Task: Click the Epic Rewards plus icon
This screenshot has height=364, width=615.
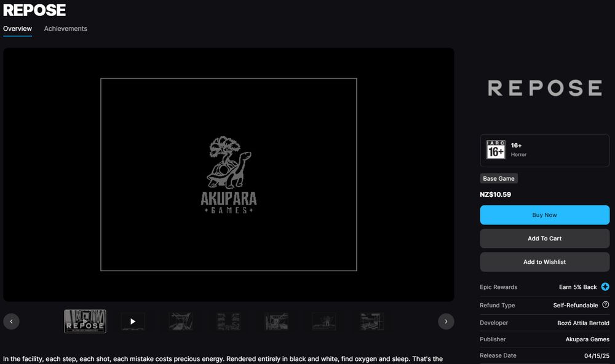Action: (x=605, y=287)
